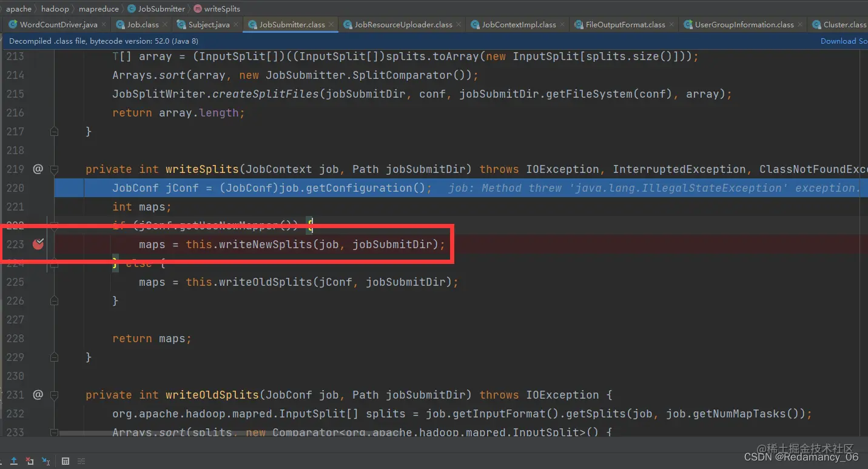The height and width of the screenshot is (469, 868).
Task: Click 'Arrays.sort' on line 214
Action: click(x=149, y=75)
